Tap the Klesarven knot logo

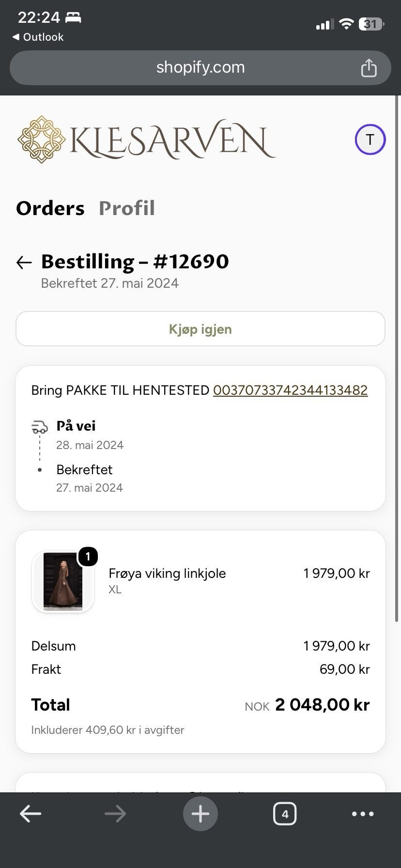(x=41, y=139)
